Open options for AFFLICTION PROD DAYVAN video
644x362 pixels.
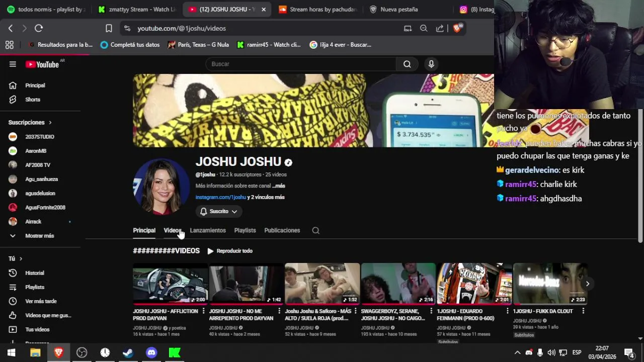tap(203, 311)
